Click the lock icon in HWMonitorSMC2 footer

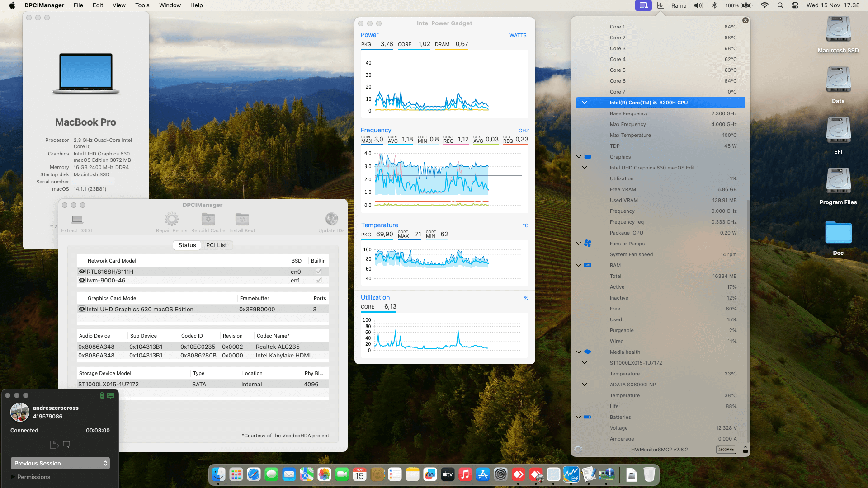coord(745,450)
